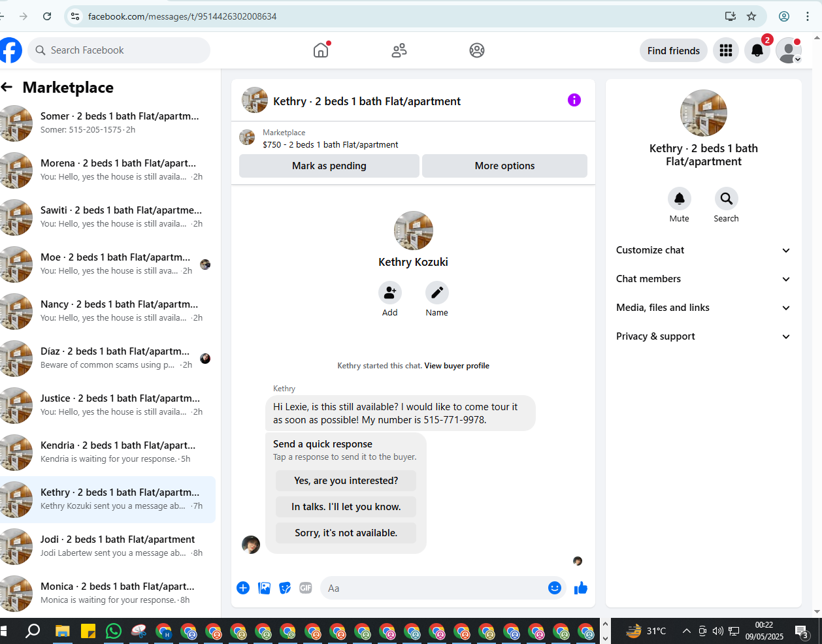This screenshot has width=822, height=644.
Task: Click Mark as pending button
Action: coord(329,166)
